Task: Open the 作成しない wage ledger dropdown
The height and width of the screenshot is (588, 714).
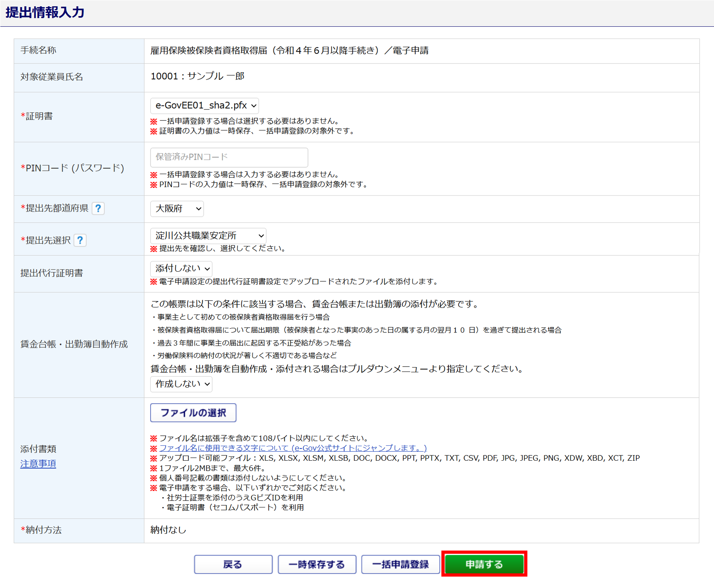Action: (x=181, y=384)
